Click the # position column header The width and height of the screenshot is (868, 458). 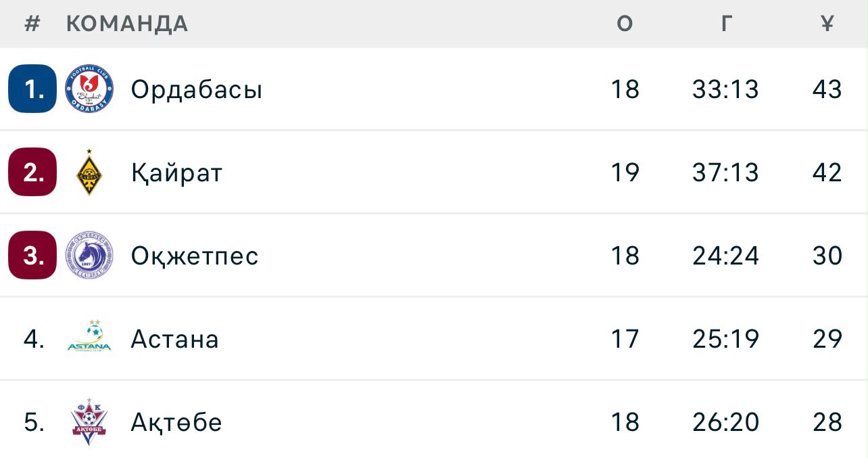coord(32,24)
